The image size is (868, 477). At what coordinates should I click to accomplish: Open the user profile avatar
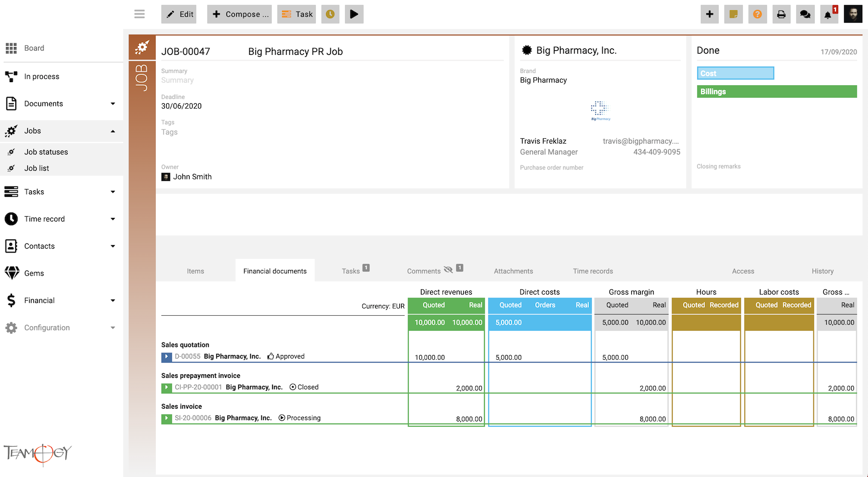(853, 14)
